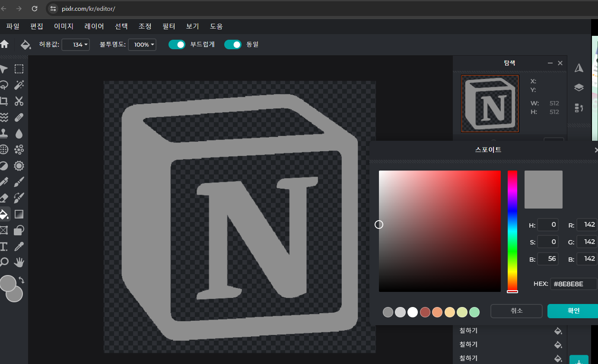Viewport: 598px width, 364px height.
Task: Select the Gradient tool
Action: click(19, 214)
